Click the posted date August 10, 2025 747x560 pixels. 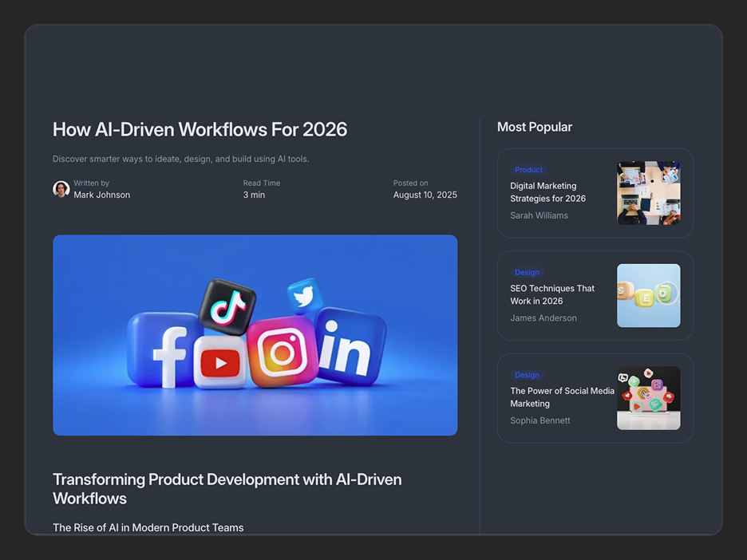(x=425, y=195)
